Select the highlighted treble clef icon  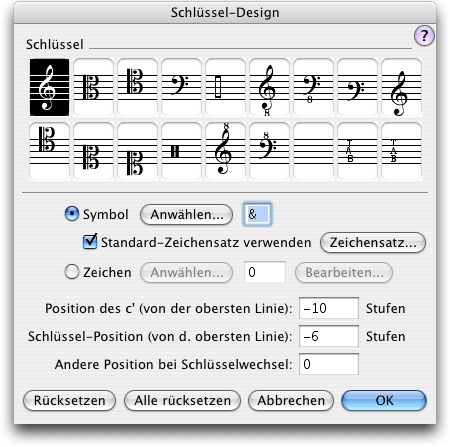50,87
